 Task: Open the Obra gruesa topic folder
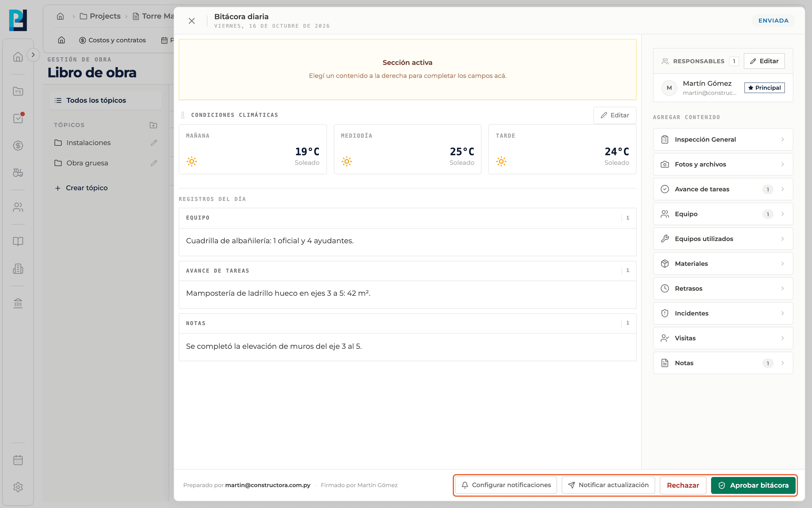click(x=81, y=163)
